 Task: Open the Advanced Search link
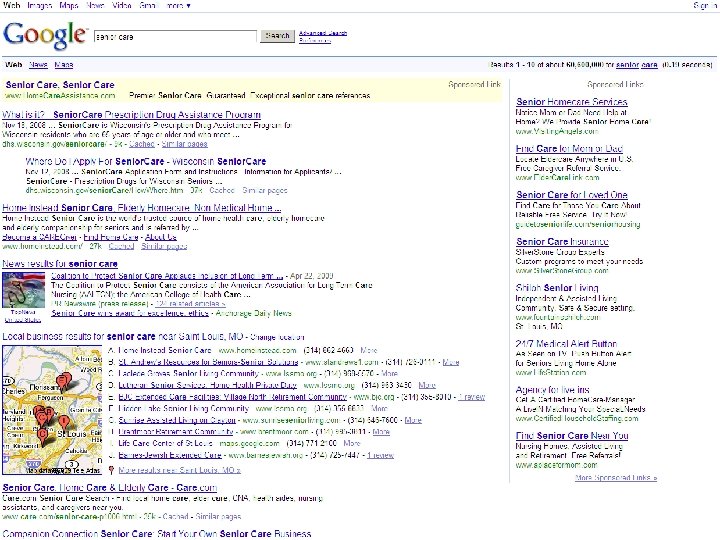(323, 33)
